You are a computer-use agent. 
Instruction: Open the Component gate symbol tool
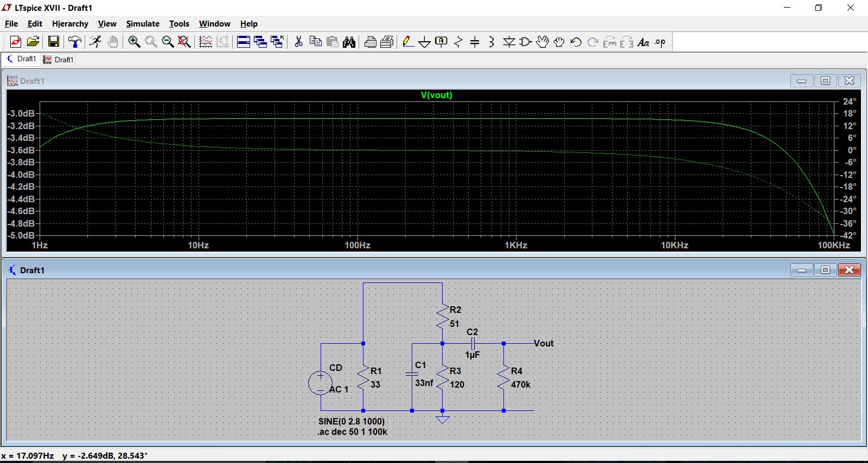click(x=525, y=42)
